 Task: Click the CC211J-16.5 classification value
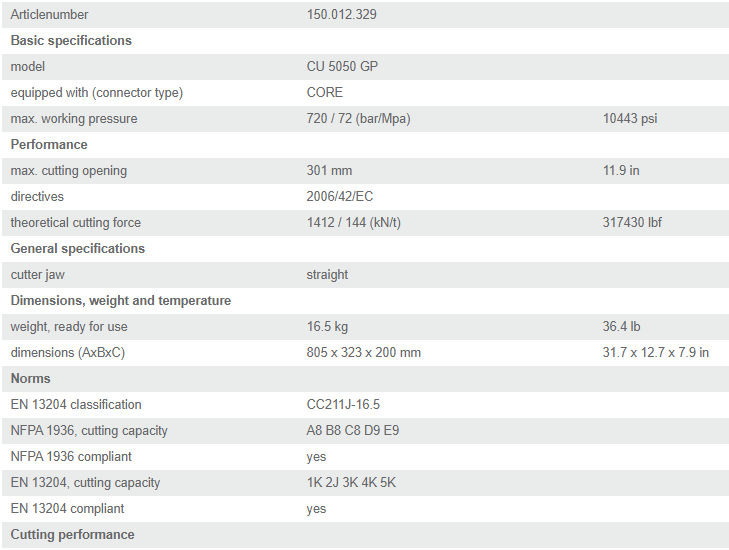(x=343, y=405)
